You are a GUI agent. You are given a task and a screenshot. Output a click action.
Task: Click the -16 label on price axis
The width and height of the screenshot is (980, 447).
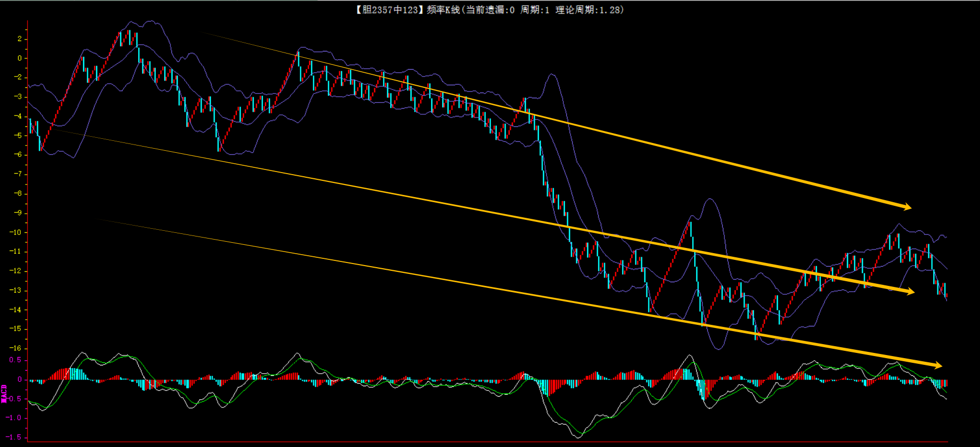click(x=16, y=348)
